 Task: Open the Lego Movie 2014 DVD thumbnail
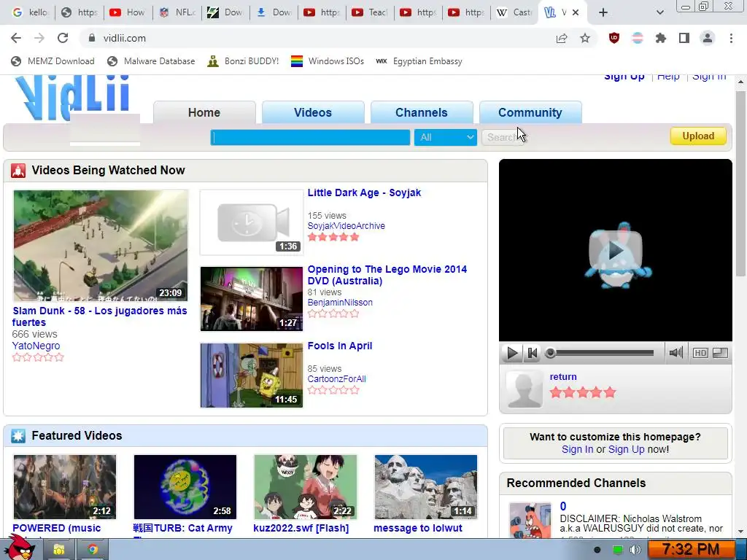[251, 298]
